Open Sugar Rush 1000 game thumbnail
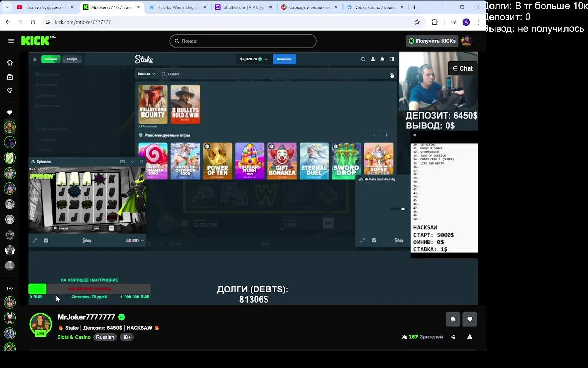 pos(250,160)
